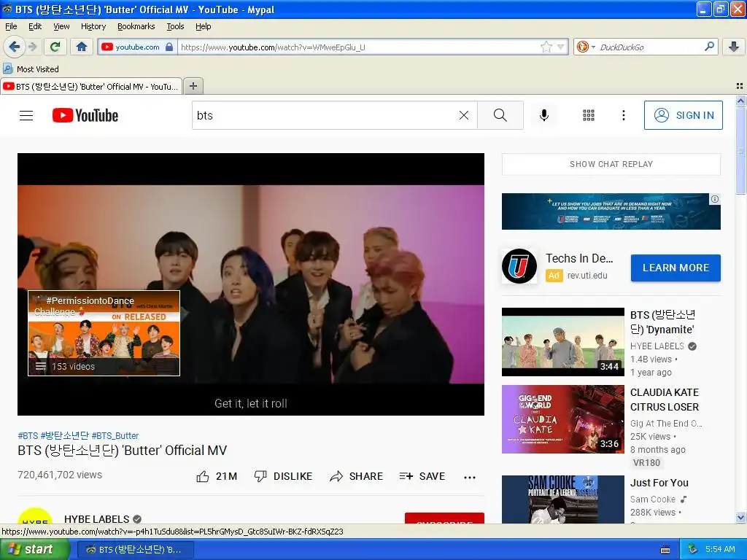Open the Sam Cooke Just For You thumbnail
The height and width of the screenshot is (560, 747).
pos(562,499)
